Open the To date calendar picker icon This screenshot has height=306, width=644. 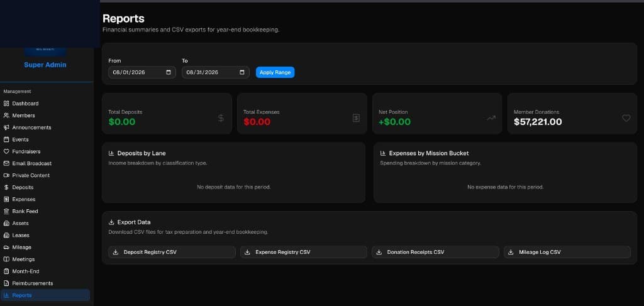pyautogui.click(x=242, y=72)
